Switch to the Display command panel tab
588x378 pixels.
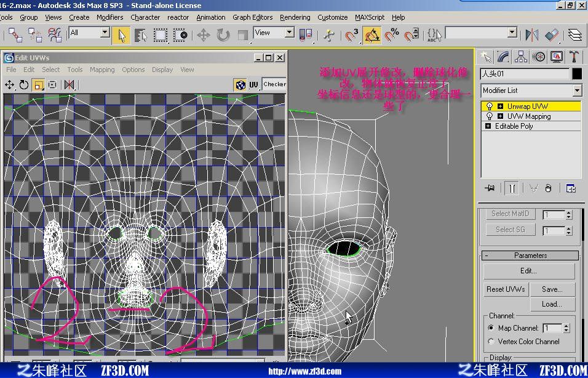557,57
